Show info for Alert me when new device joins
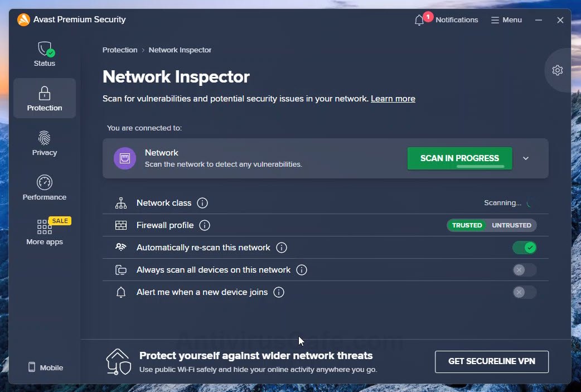Screen dimensions: 581x392 279,292
